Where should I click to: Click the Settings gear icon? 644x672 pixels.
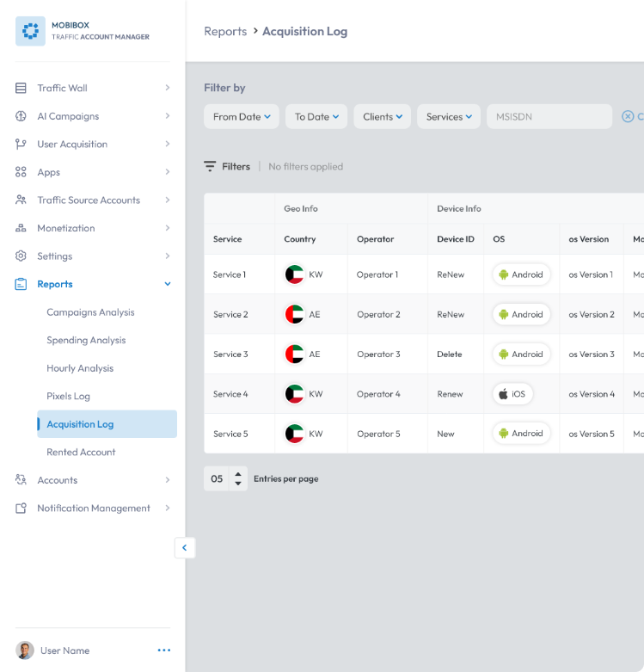(x=21, y=256)
